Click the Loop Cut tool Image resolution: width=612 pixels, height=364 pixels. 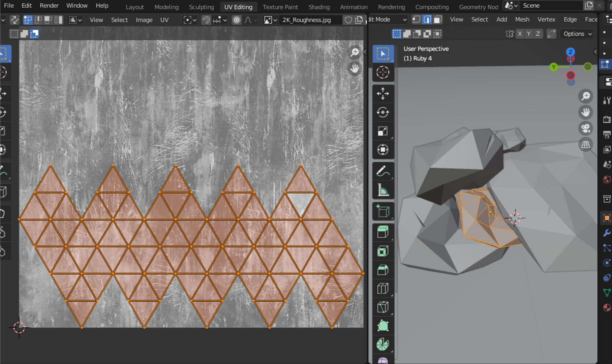(x=383, y=289)
